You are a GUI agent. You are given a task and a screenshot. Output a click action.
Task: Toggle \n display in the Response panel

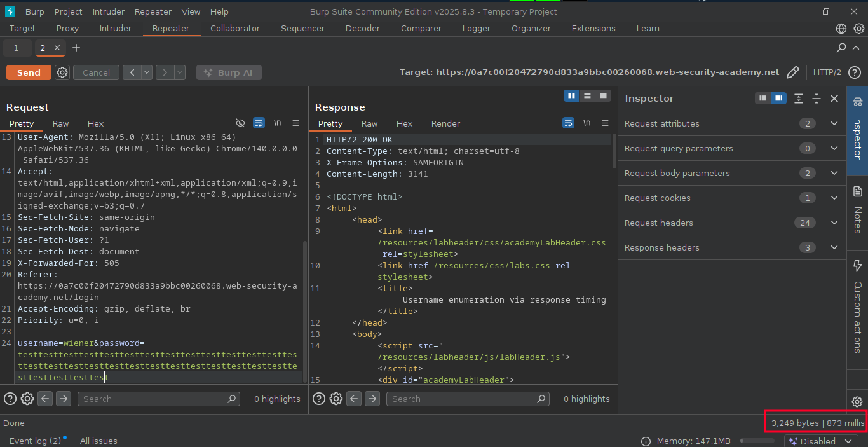pos(587,123)
